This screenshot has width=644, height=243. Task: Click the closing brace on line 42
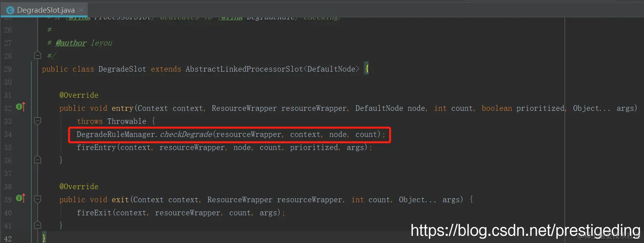[x=44, y=238]
